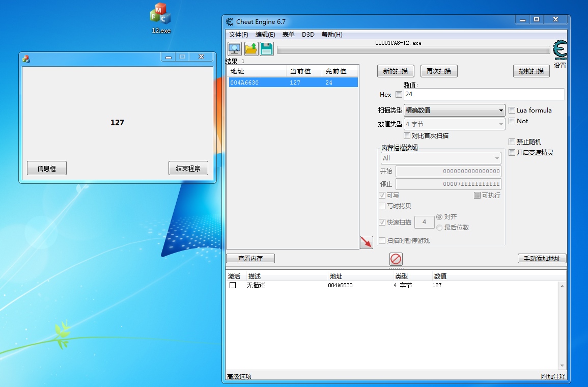Click the 再次扫描 button

tap(439, 71)
